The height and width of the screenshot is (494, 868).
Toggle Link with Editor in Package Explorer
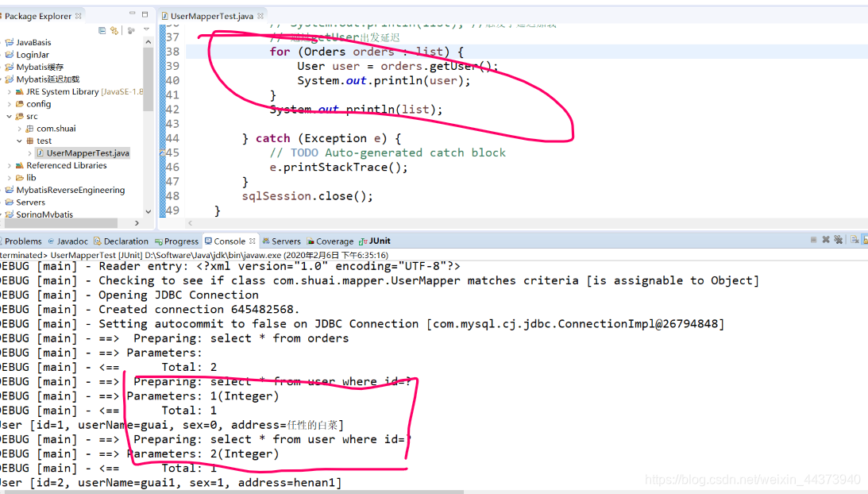click(x=114, y=30)
